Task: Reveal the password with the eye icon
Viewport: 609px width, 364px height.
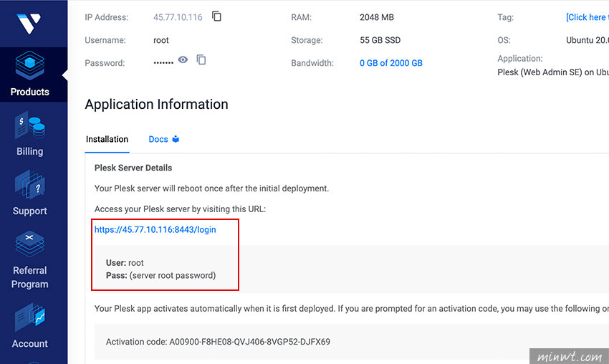Action: click(183, 59)
